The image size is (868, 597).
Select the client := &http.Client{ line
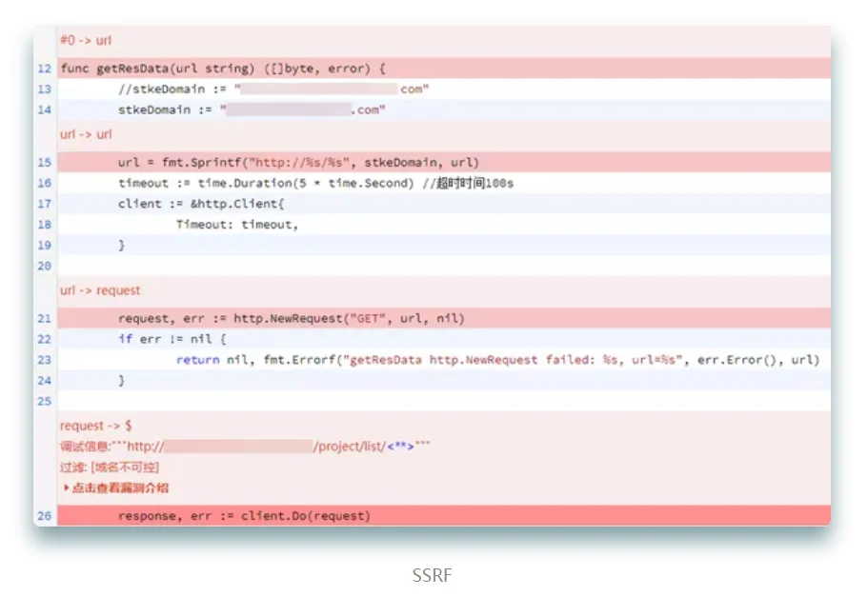pyautogui.click(x=444, y=204)
